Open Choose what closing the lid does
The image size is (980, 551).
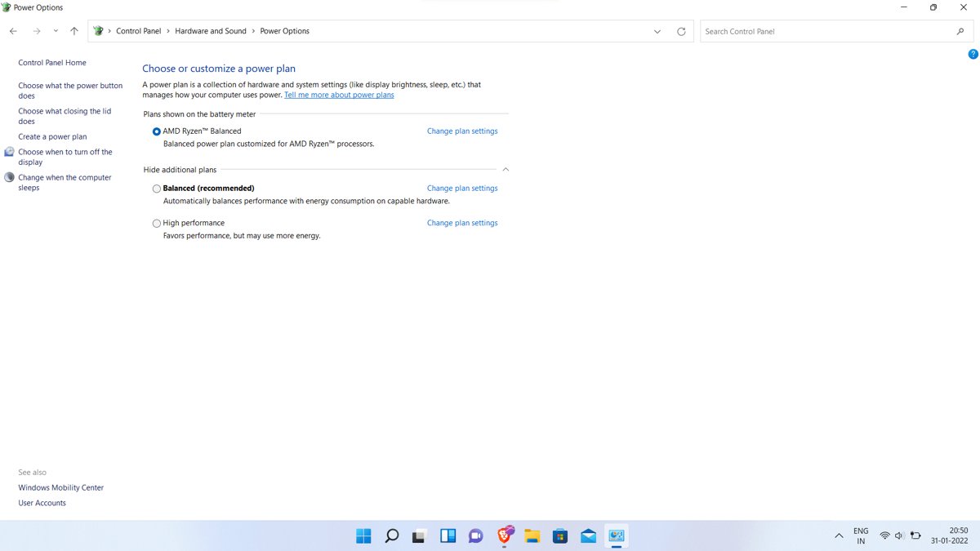point(65,116)
